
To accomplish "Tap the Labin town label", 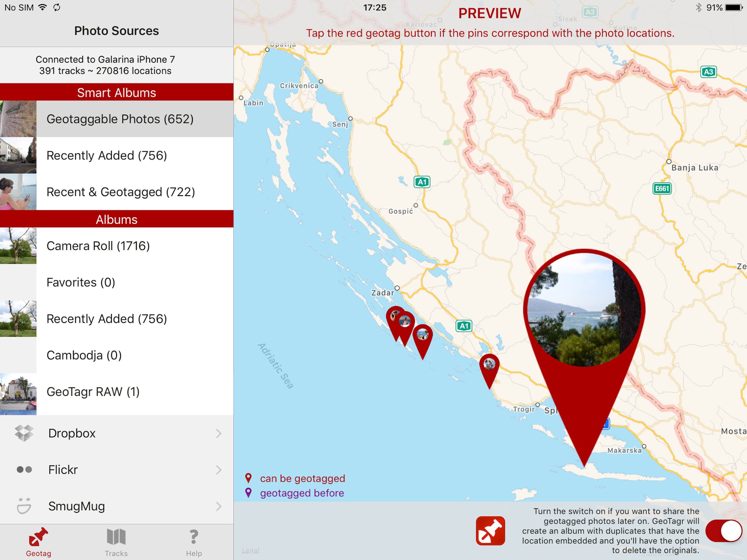I will tap(253, 103).
